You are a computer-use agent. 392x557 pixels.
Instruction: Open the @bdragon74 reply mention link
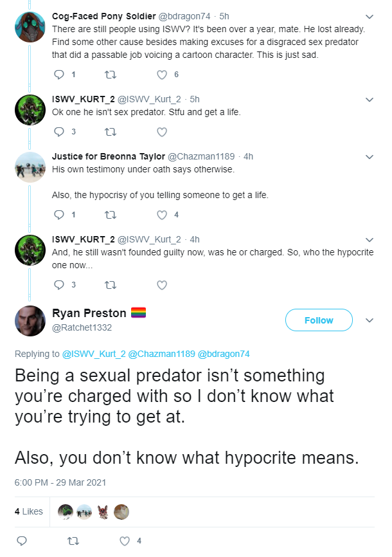[224, 354]
